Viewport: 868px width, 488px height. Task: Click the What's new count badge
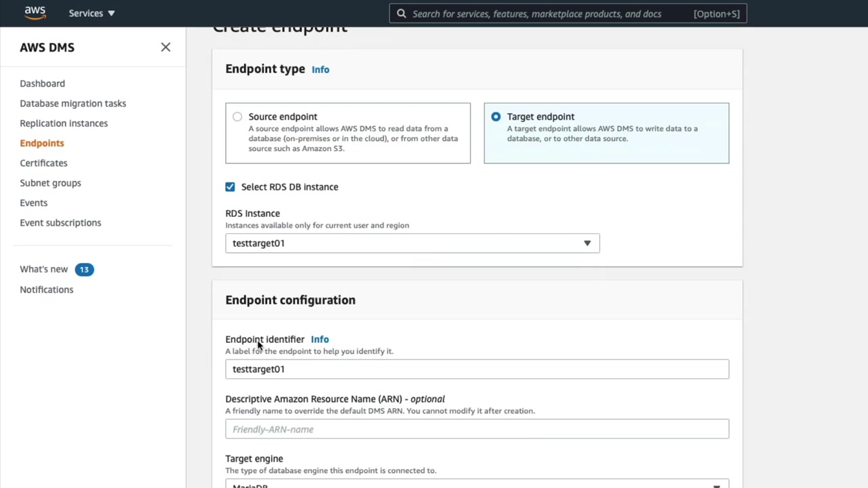(x=84, y=270)
